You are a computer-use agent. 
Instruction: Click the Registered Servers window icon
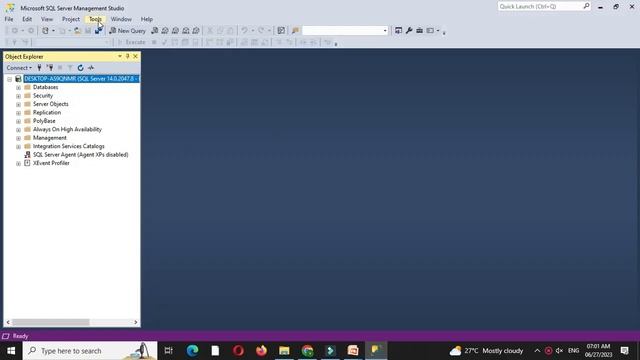tap(398, 31)
